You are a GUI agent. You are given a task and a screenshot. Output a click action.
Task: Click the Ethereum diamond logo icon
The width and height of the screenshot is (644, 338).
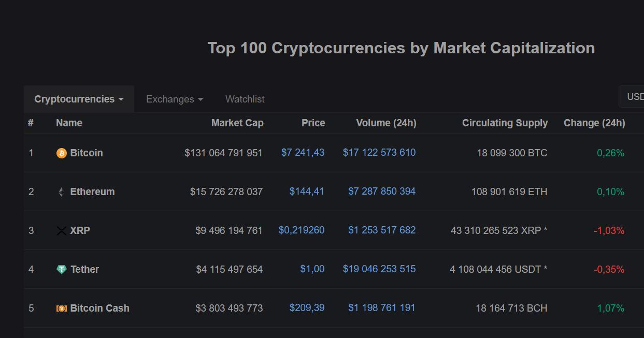click(x=62, y=192)
